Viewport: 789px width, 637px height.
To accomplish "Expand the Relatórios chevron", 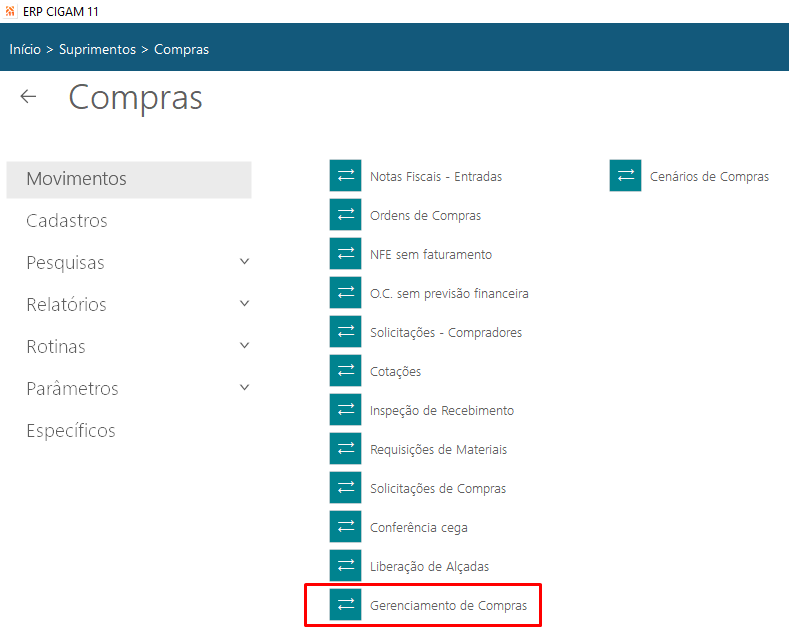I will (x=245, y=303).
